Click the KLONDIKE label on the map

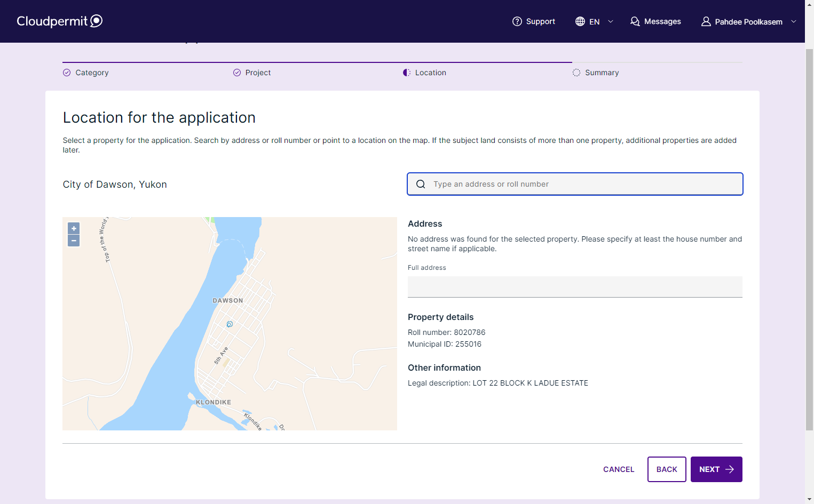214,402
